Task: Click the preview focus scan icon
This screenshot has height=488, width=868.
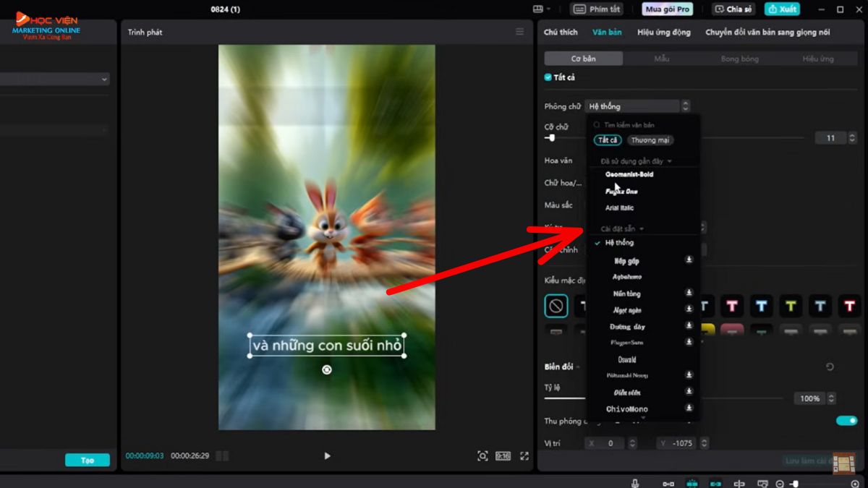Action: pyautogui.click(x=482, y=455)
